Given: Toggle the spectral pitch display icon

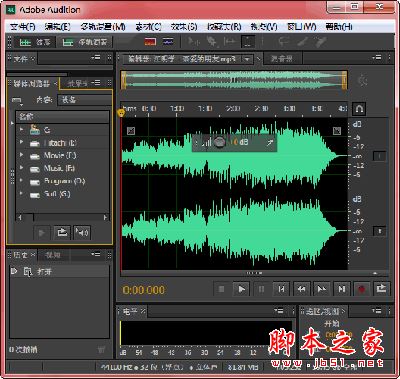Looking at the screenshot, I should point(168,42).
